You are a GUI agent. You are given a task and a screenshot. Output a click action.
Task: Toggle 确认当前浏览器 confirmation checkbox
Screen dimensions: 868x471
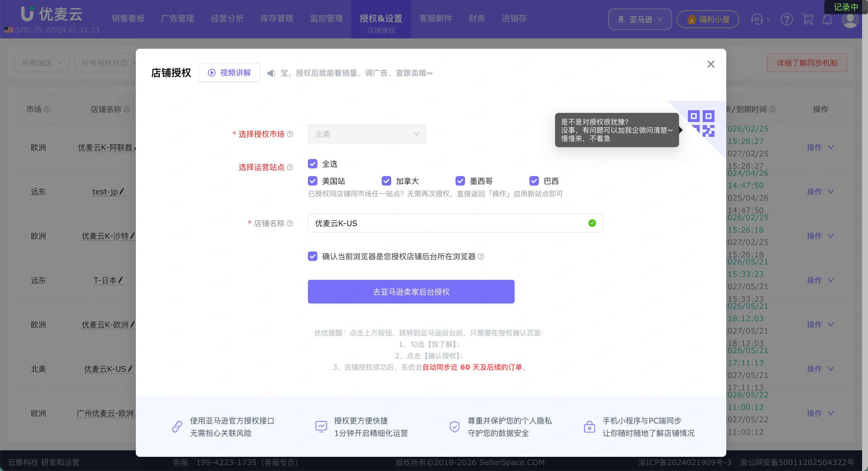(313, 256)
